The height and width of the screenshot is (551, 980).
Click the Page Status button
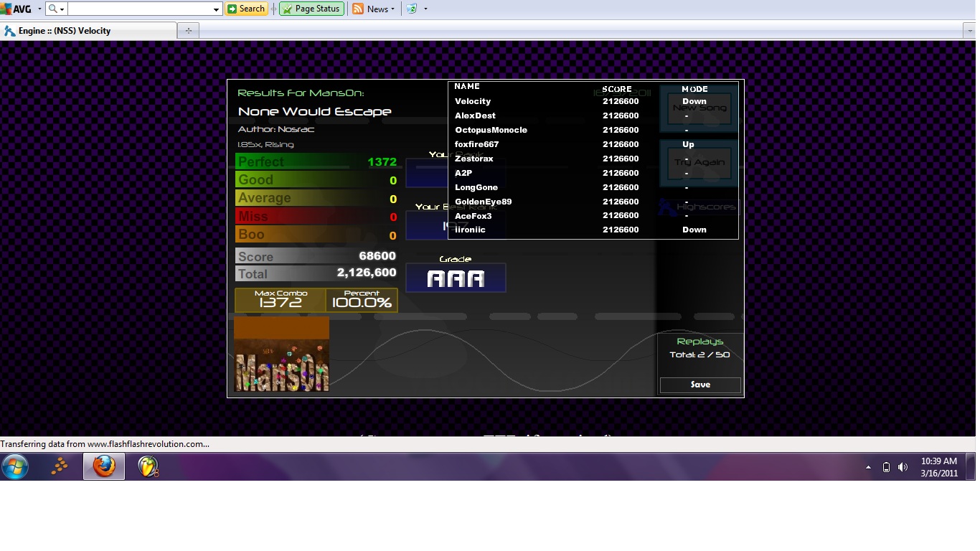click(311, 9)
